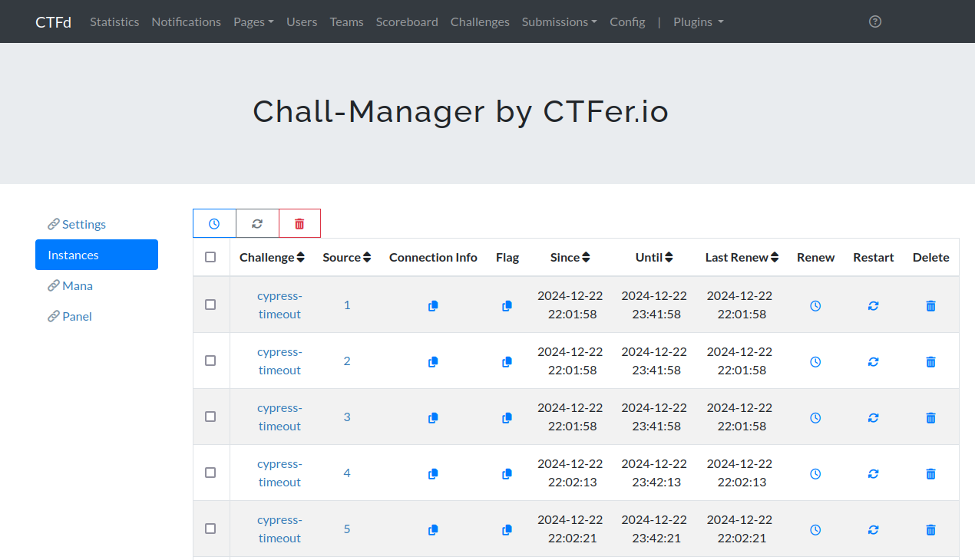
Task: Open the Mana sidebar link
Action: (97, 285)
